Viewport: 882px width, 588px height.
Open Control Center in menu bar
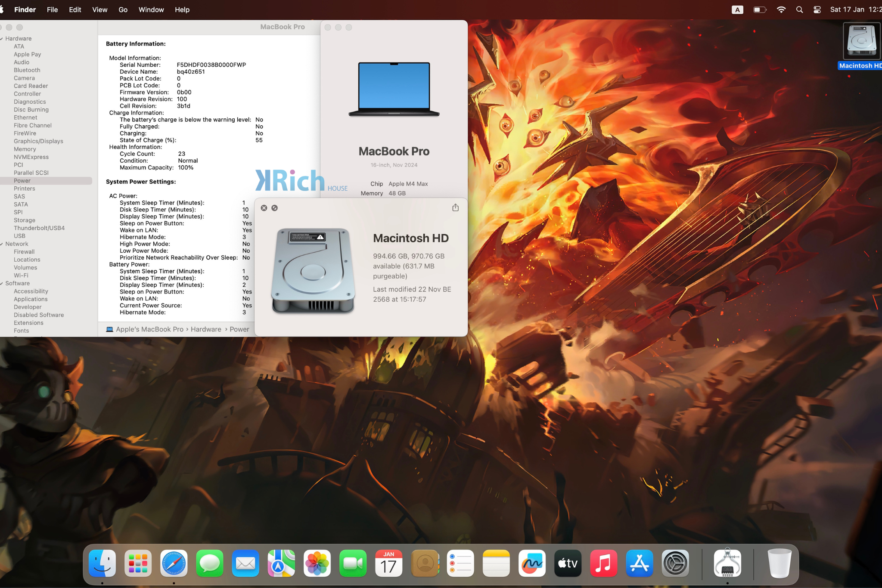click(817, 9)
